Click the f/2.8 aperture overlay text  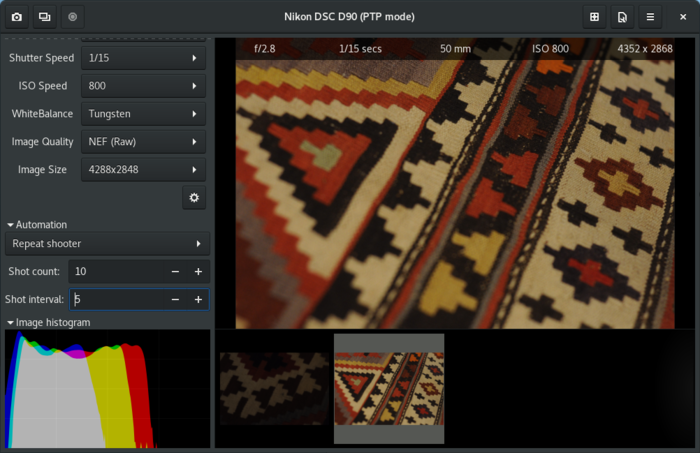coord(265,49)
